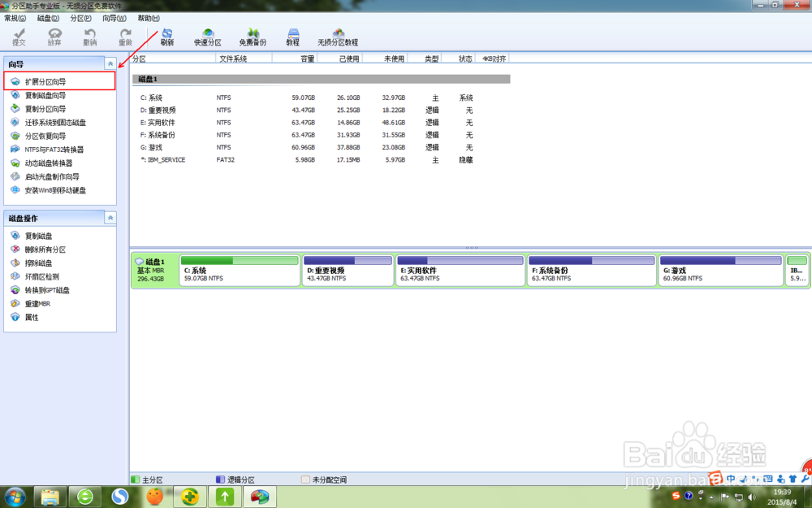Open the 分区(P) menu
The height and width of the screenshot is (508, 812).
80,18
